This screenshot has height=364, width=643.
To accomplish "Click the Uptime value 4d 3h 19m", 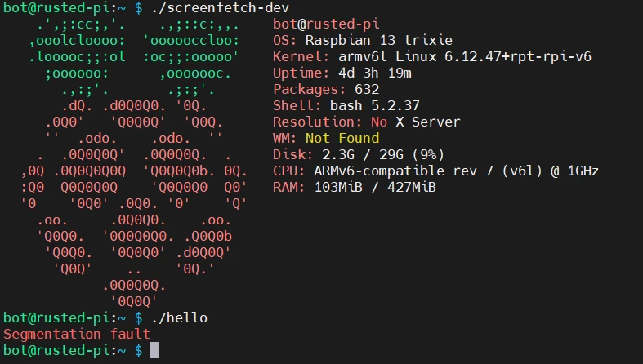I will pos(375,73).
